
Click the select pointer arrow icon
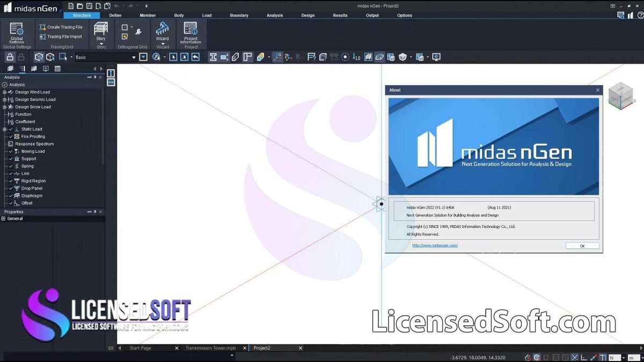(x=173, y=57)
